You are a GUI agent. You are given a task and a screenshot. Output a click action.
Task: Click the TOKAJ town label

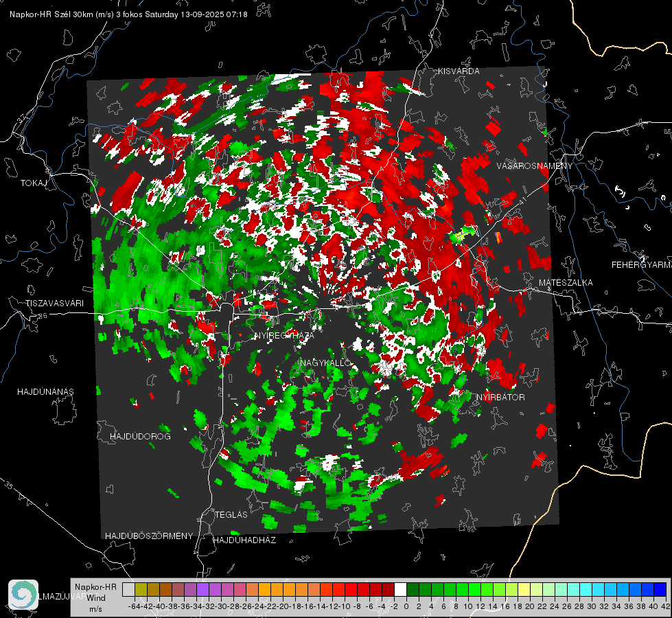coord(34,183)
